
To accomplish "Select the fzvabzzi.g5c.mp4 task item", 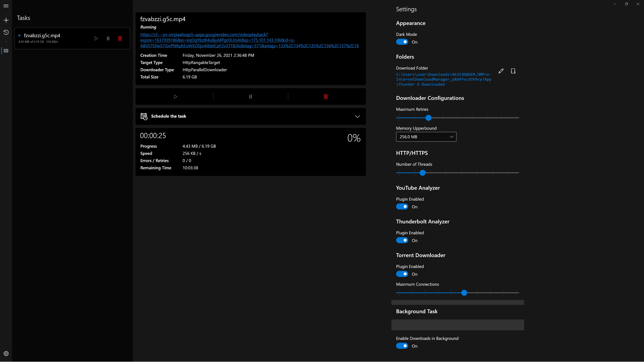I will click(72, 39).
